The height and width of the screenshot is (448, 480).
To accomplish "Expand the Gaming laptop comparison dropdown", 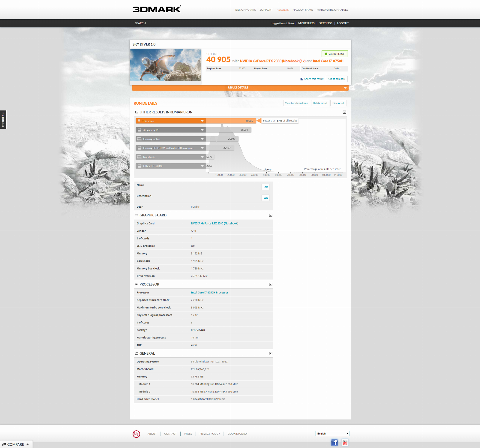I will click(202, 139).
